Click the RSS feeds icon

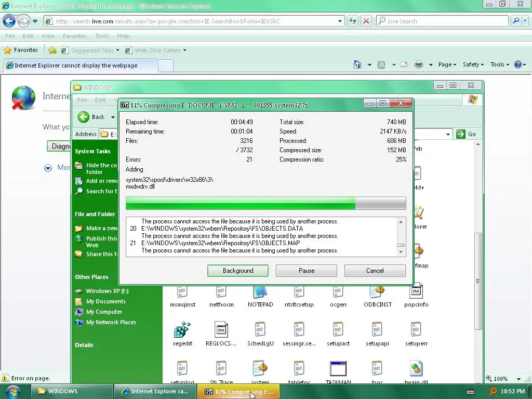pyautogui.click(x=381, y=64)
